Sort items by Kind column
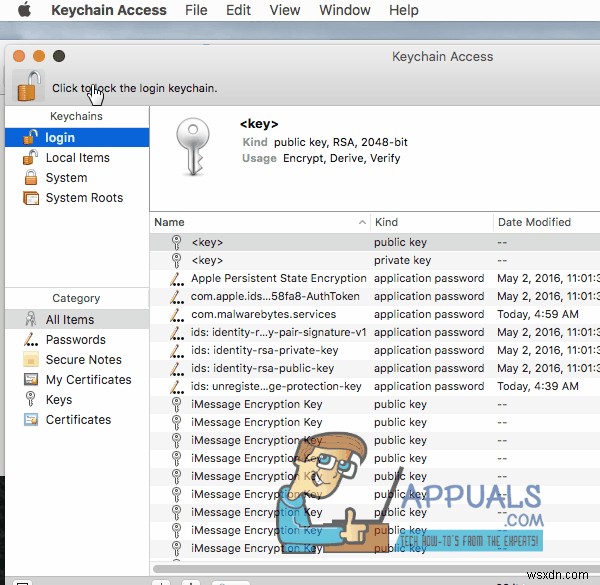The width and height of the screenshot is (600, 585). coord(432,222)
